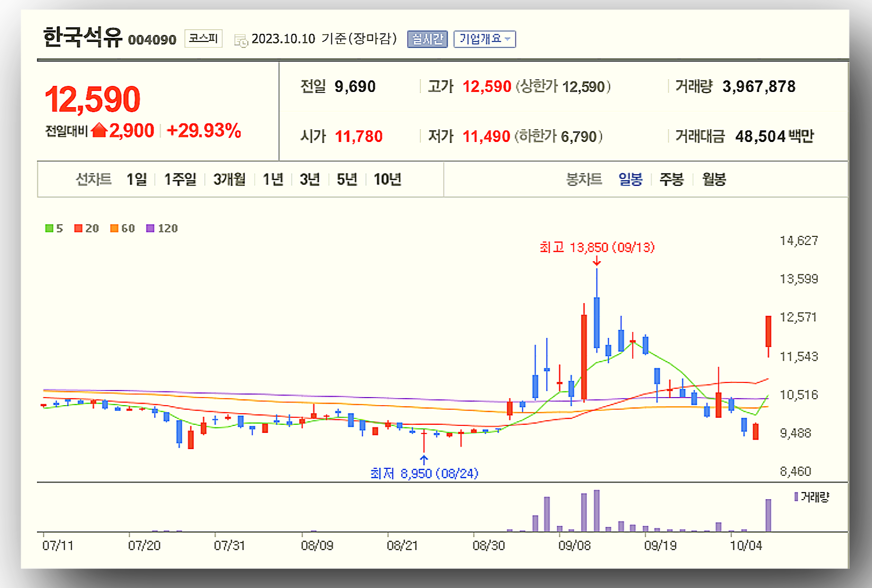The width and height of the screenshot is (872, 588).
Task: Click the 2023.10.10 기준(장마감) date text
Action: click(x=324, y=38)
